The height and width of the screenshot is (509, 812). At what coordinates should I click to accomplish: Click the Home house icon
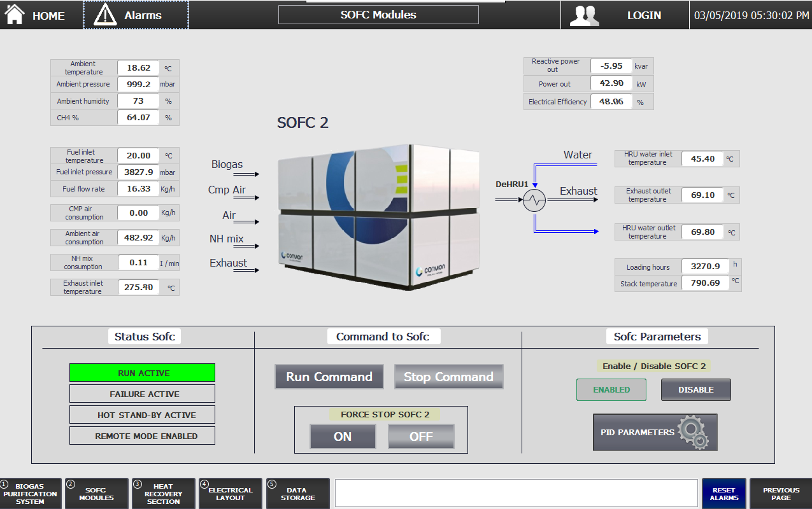point(15,15)
